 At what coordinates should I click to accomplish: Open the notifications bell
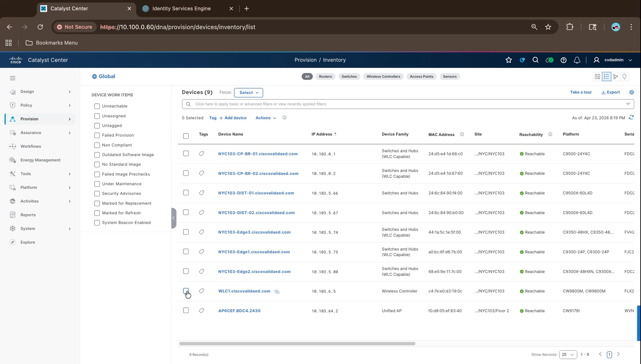[577, 60]
